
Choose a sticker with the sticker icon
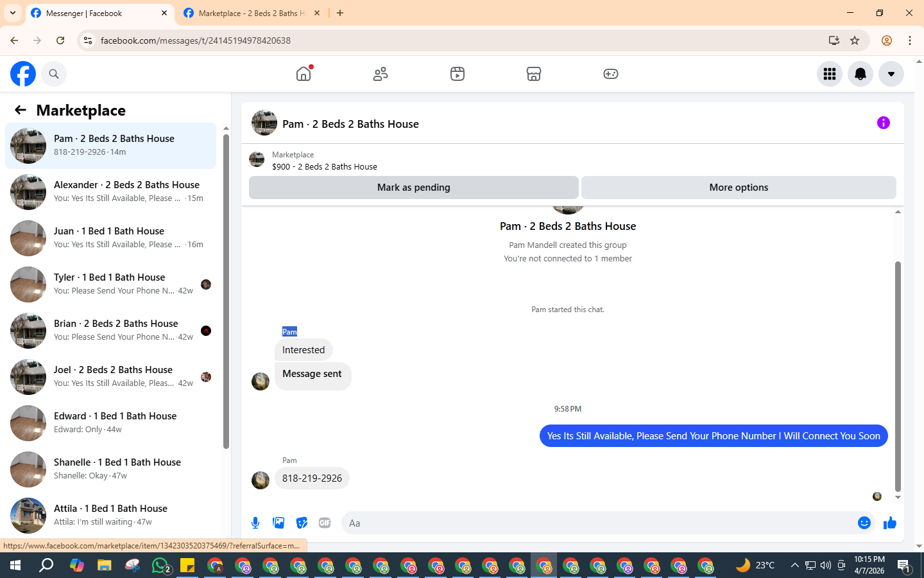pos(302,523)
